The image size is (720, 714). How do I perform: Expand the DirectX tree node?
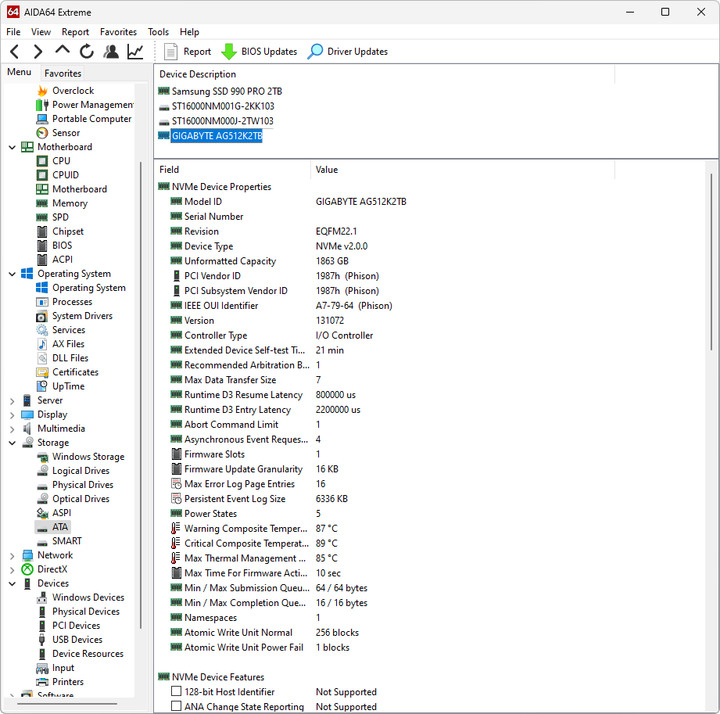(x=12, y=570)
